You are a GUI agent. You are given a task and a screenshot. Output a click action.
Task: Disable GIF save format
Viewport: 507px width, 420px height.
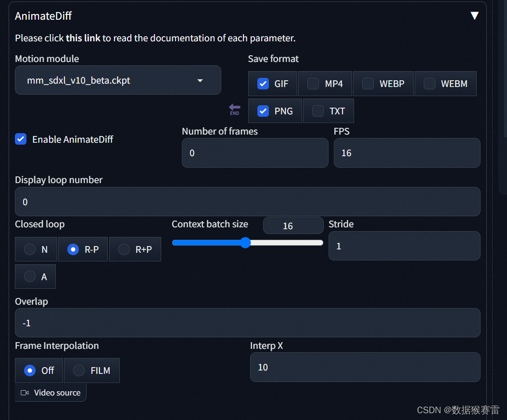pyautogui.click(x=263, y=83)
